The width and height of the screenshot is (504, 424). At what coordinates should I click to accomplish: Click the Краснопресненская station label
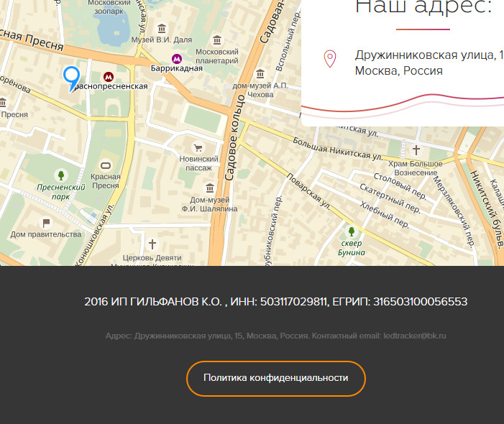tap(109, 86)
